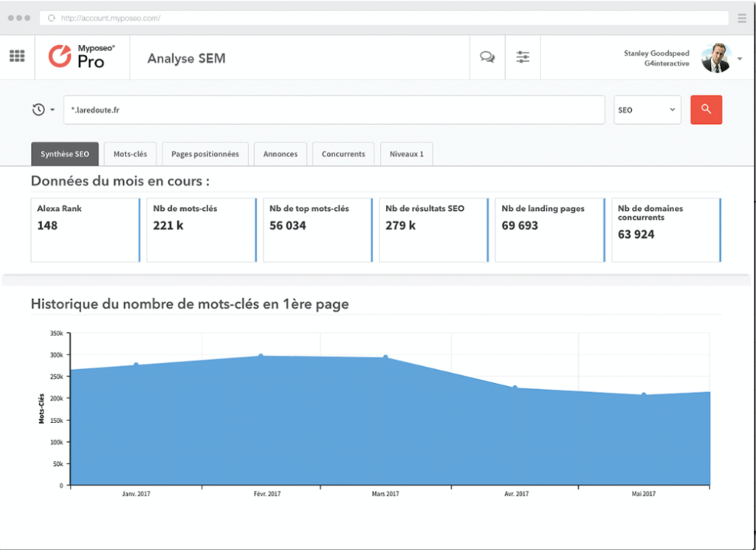Click the 69 693 landing pages value
The width and height of the screenshot is (756, 550).
pyautogui.click(x=520, y=226)
